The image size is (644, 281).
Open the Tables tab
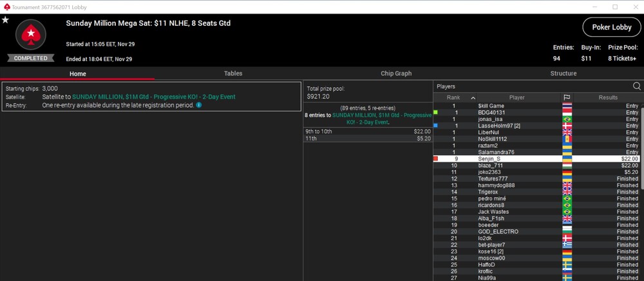pyautogui.click(x=233, y=73)
